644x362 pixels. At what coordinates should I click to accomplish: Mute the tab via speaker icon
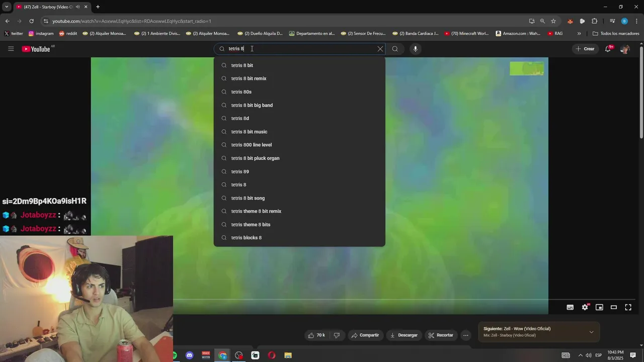pos(77,7)
